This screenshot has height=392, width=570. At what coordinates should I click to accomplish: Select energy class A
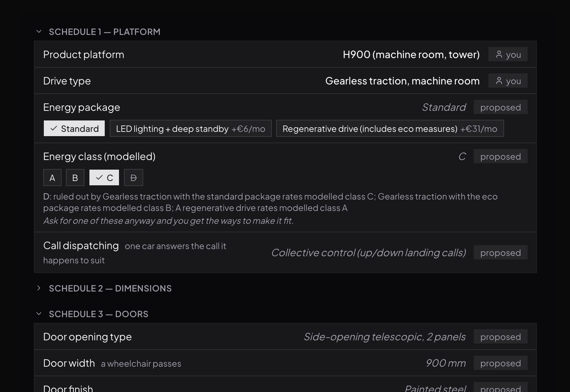click(52, 177)
